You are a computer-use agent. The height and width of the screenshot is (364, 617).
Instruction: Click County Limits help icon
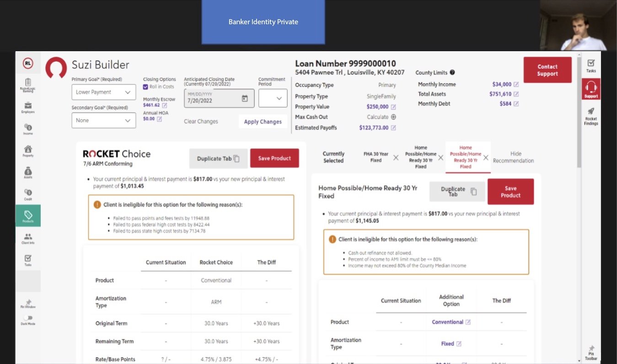(x=452, y=72)
